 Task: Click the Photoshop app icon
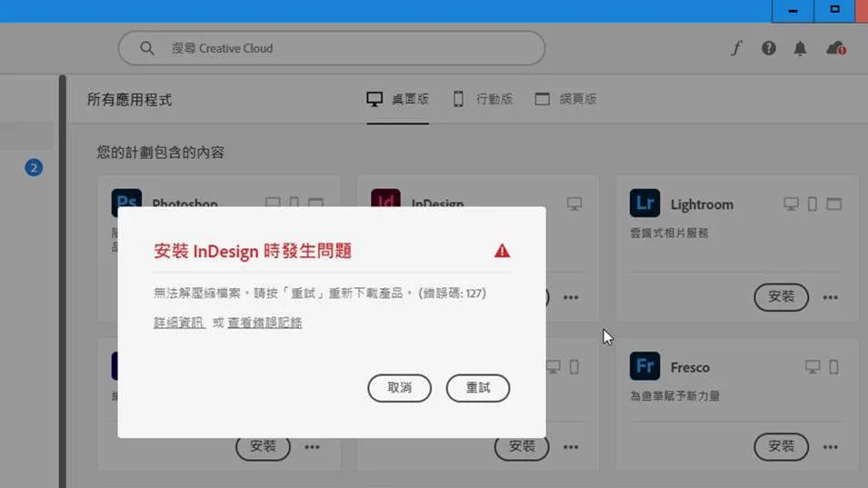coord(126,197)
